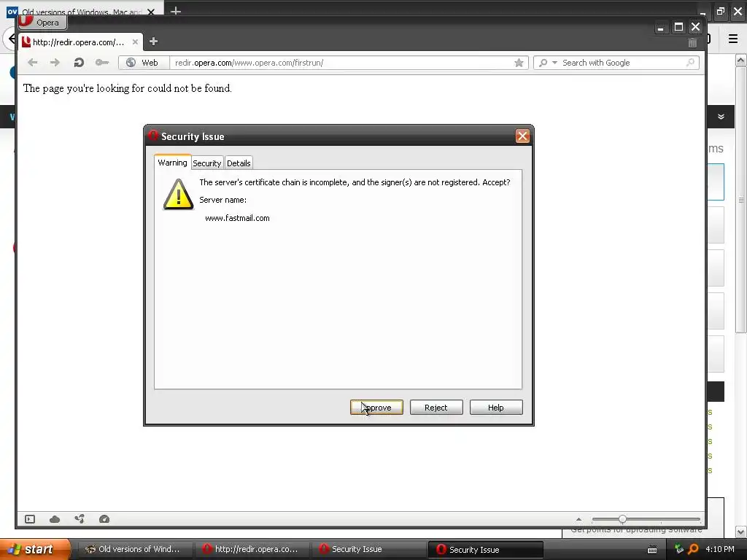Go forward in Opera

click(x=55, y=63)
